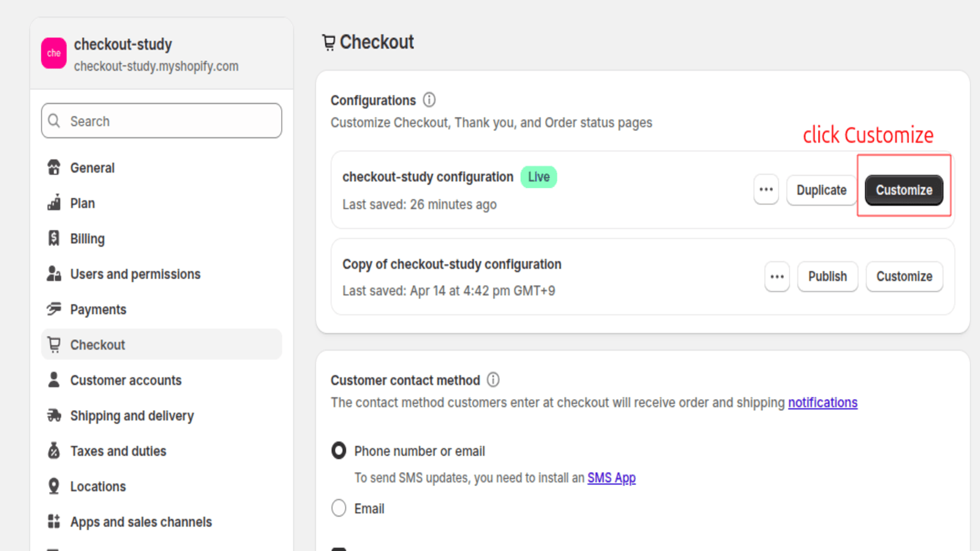The height and width of the screenshot is (551, 980).
Task: Customize the Copy of checkout-study configuration
Action: [x=904, y=277]
